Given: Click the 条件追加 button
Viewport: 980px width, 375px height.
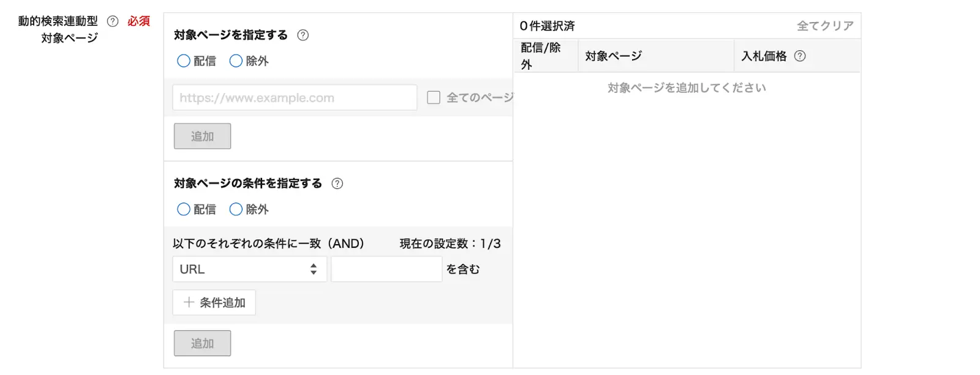Looking at the screenshot, I should [x=214, y=302].
